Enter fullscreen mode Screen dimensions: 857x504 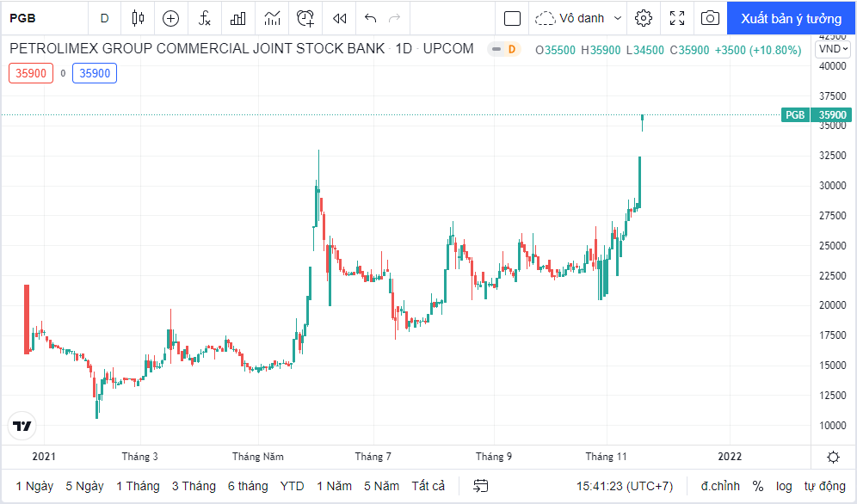[x=677, y=18]
